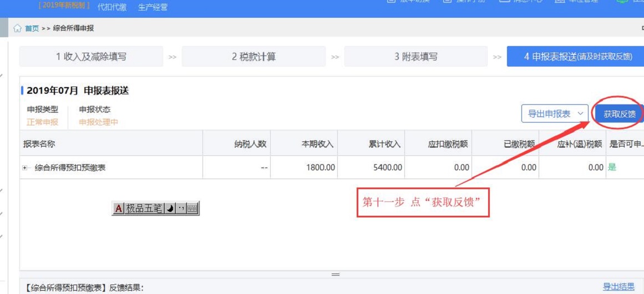Image resolution: width=644 pixels, height=294 pixels.
Task: Click the 导出结果 link
Action: pyautogui.click(x=618, y=287)
